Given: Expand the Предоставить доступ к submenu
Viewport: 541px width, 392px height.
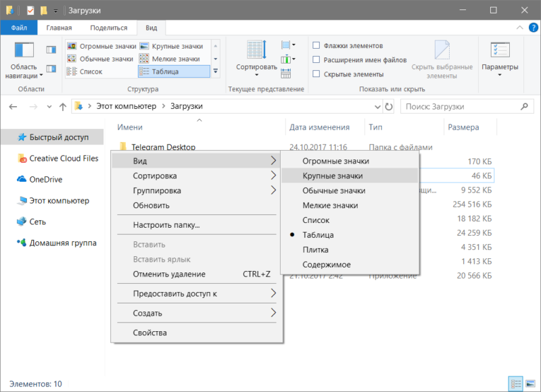Looking at the screenshot, I should tap(196, 293).
